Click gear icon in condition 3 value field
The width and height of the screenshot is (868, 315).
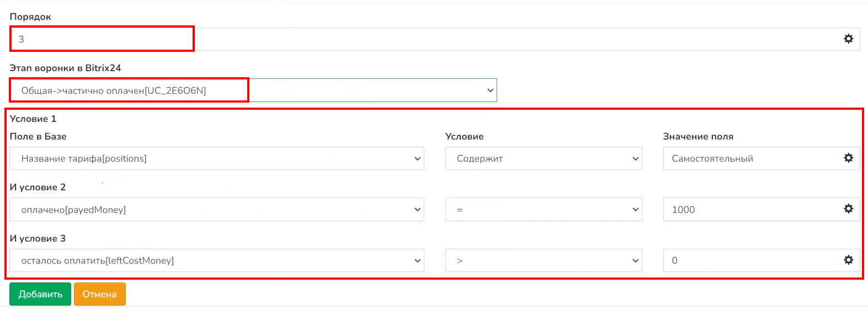[848, 260]
